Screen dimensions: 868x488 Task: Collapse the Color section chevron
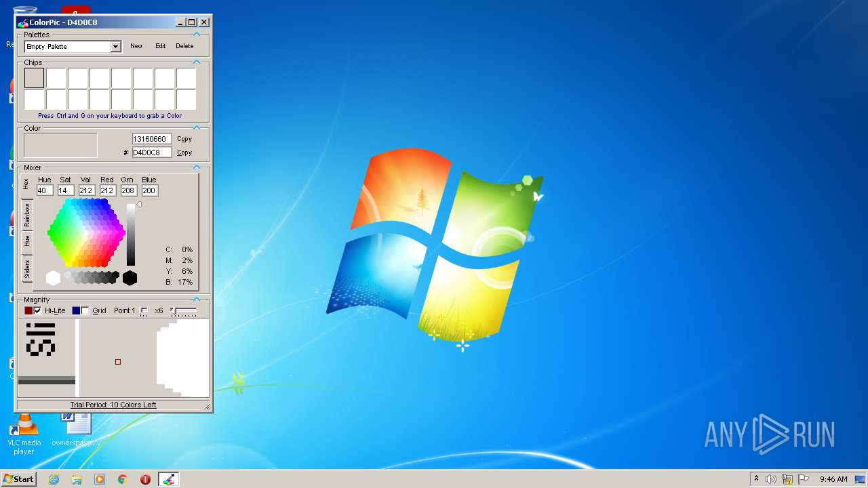(197, 127)
